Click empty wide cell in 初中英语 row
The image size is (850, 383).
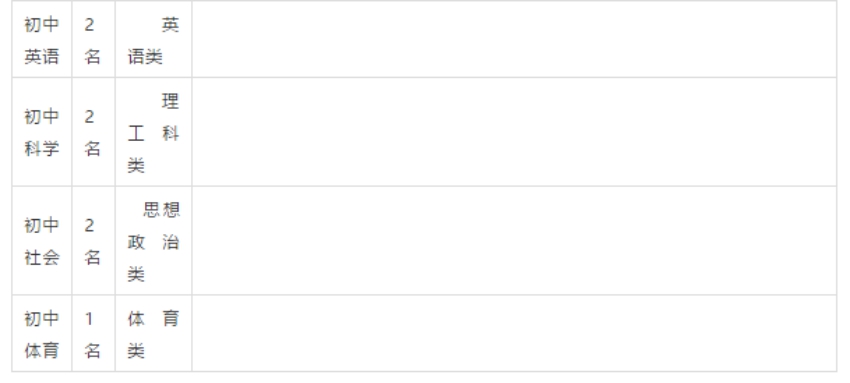pyautogui.click(x=514, y=40)
